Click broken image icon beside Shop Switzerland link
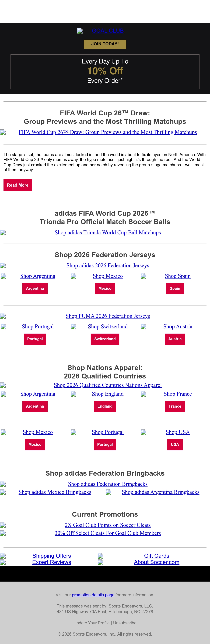210x644 pixels. [x=73, y=327]
